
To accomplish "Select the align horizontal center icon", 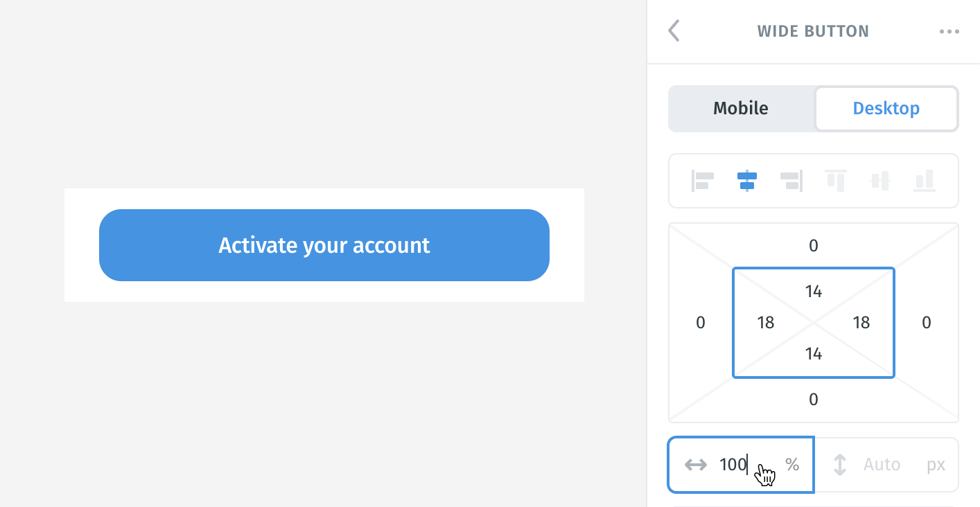I will (x=746, y=181).
